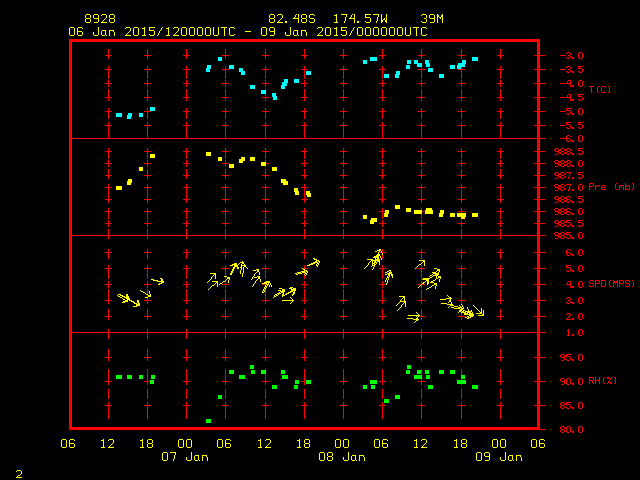640x480 pixels.
Task: Click the start time 06 Jan 2015/120000UTC
Action: coord(152,32)
